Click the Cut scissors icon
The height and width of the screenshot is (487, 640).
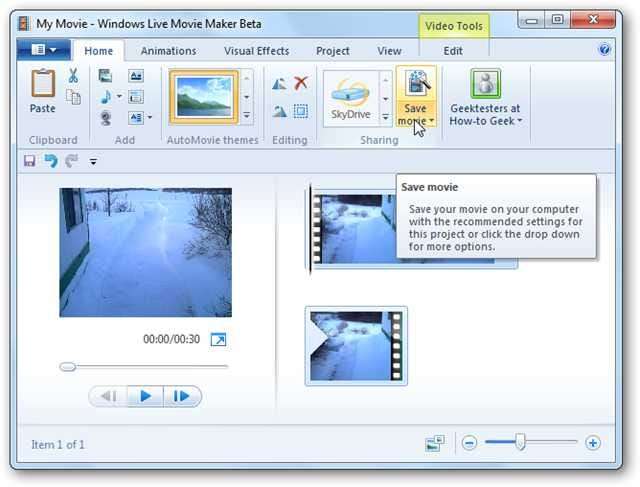73,75
